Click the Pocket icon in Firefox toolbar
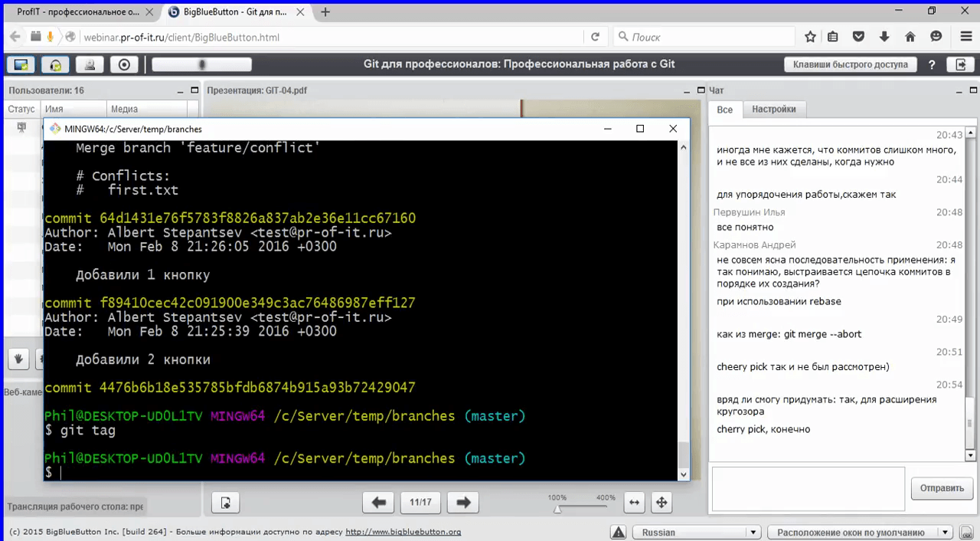 [x=859, y=37]
